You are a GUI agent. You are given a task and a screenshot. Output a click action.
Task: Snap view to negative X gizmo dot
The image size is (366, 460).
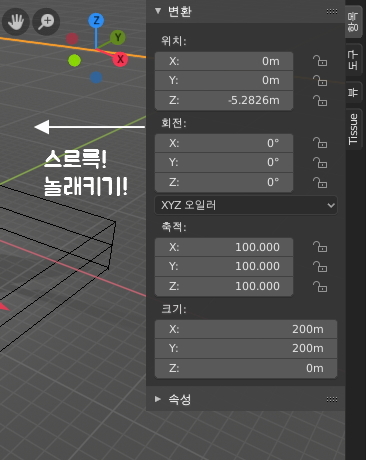pyautogui.click(x=72, y=39)
